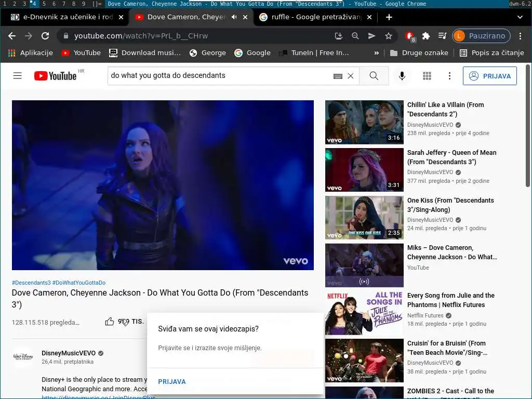Viewport: 532px width, 399px height.
Task: Open the YouTube bookmark
Action: pyautogui.click(x=81, y=52)
